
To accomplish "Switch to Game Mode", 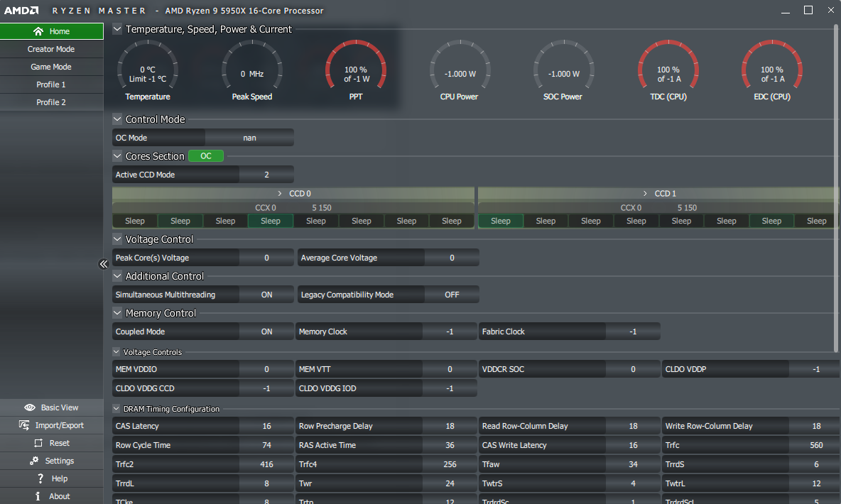I will 51,67.
